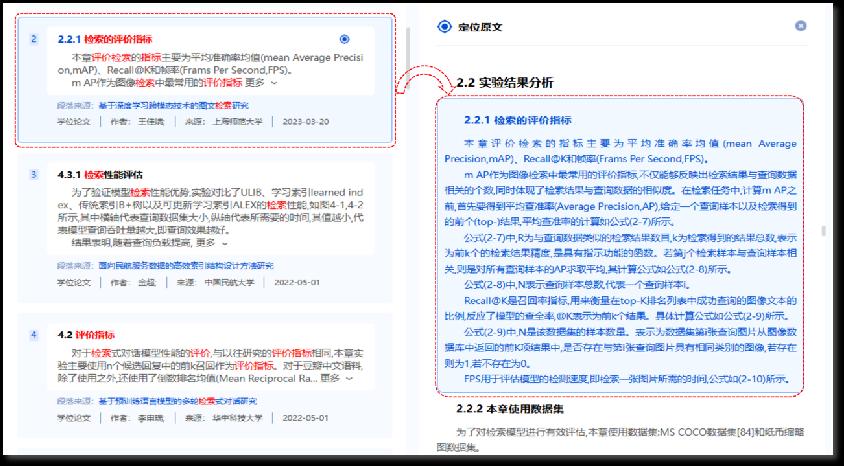Click the 2.2 实验结果分析 heading
This screenshot has width=844, height=466.
pyautogui.click(x=505, y=82)
